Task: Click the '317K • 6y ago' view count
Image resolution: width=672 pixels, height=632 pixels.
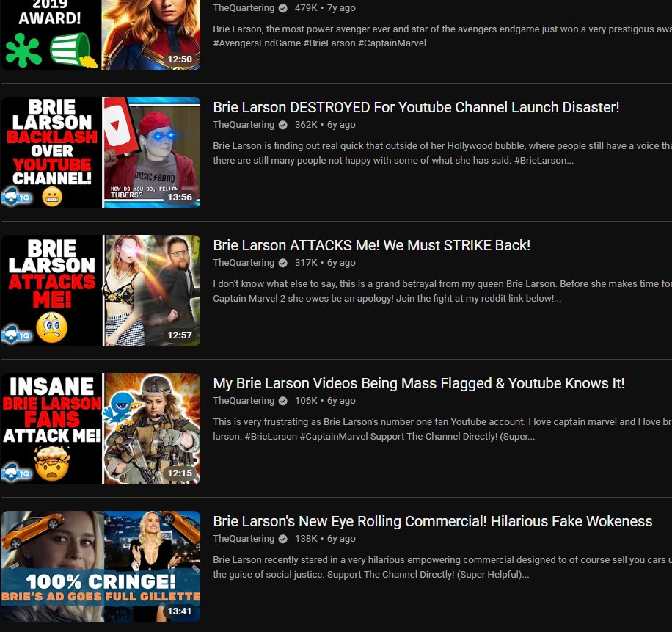Action: coord(325,263)
